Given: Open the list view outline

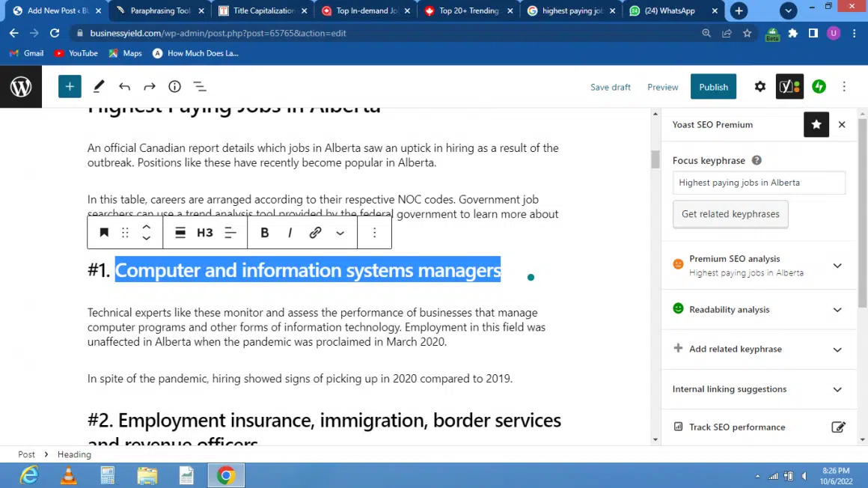Looking at the screenshot, I should [200, 87].
